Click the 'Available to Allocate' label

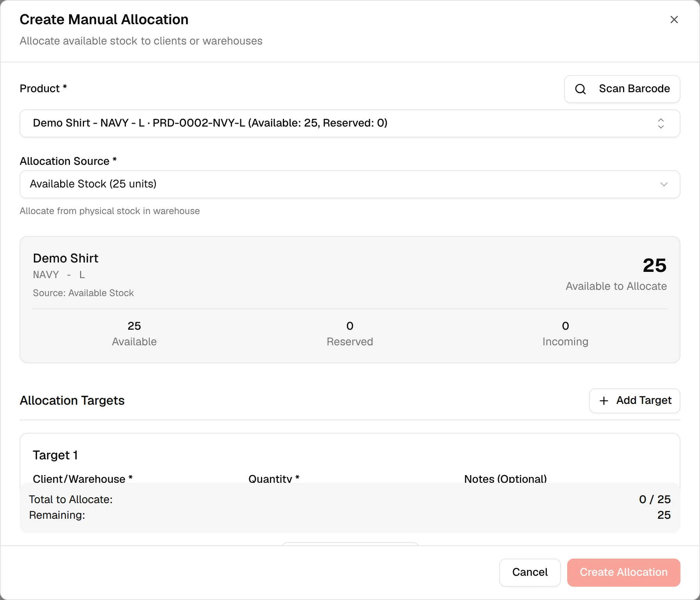(x=616, y=286)
